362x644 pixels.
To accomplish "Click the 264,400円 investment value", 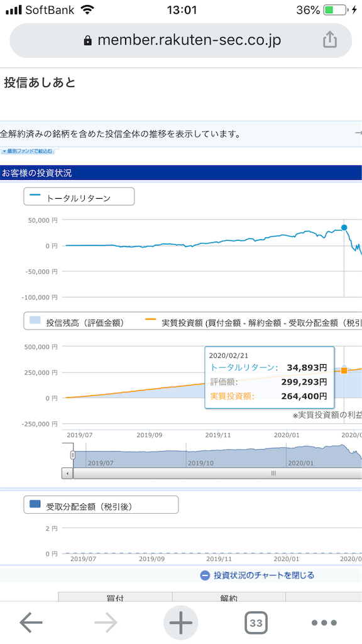I will 304,396.
